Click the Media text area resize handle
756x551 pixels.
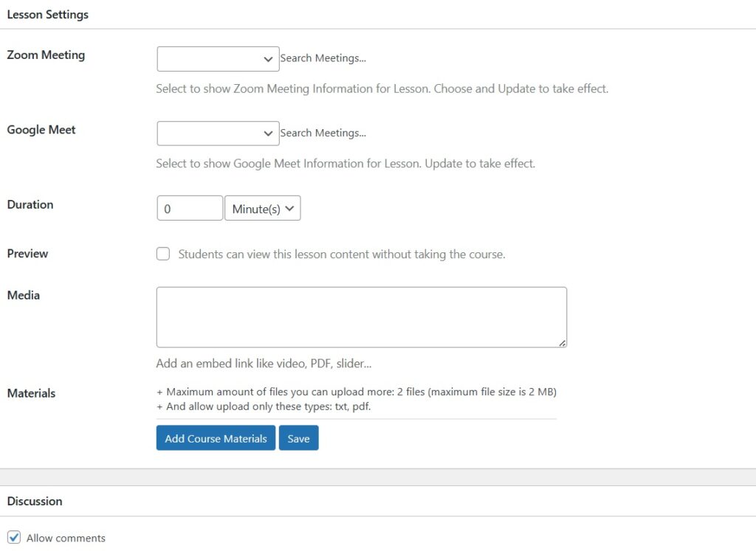point(563,343)
